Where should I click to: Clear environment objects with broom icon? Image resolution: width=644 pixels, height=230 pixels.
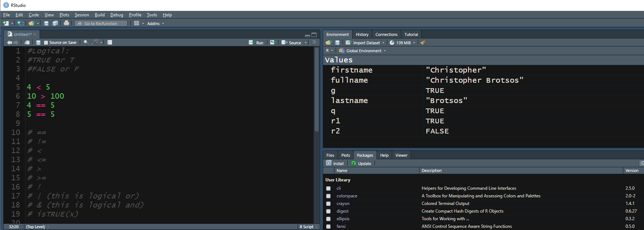[x=423, y=42]
